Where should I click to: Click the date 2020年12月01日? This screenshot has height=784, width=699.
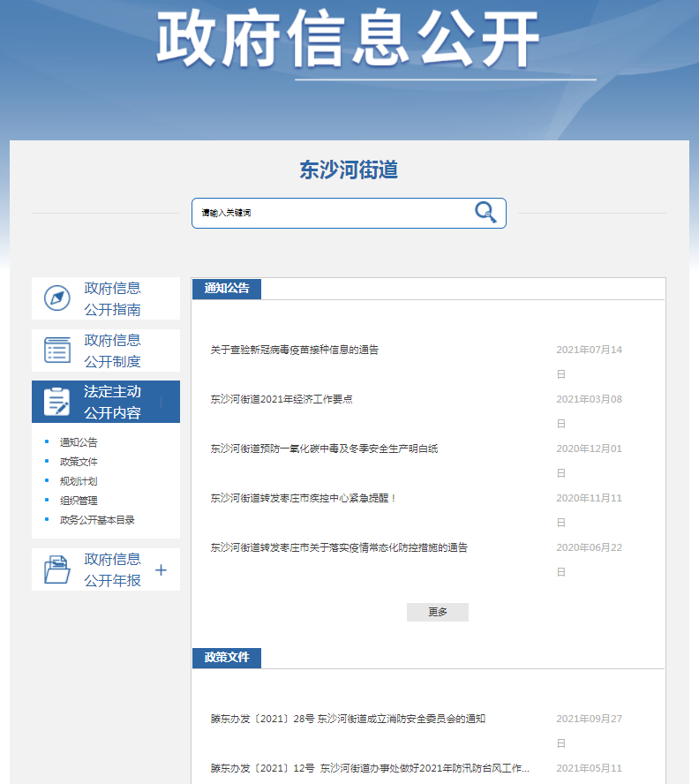tap(589, 461)
